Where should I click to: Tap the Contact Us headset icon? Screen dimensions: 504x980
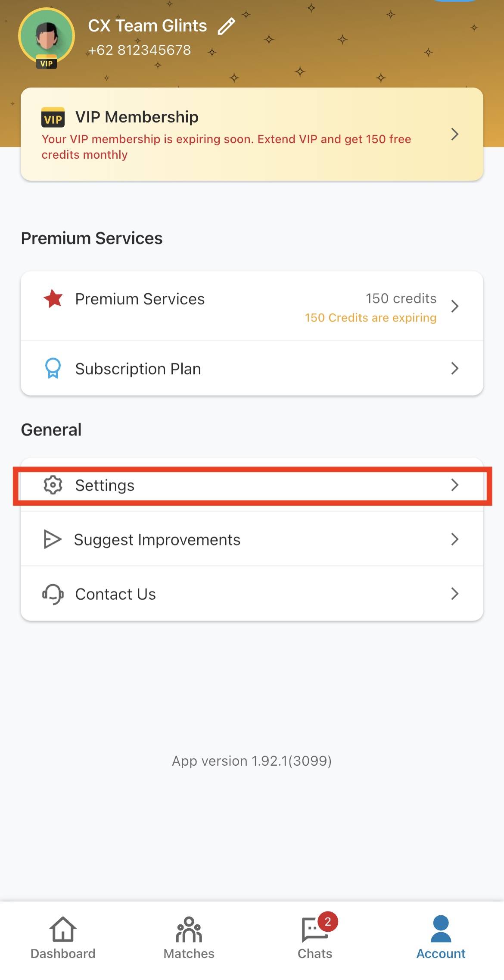point(52,594)
